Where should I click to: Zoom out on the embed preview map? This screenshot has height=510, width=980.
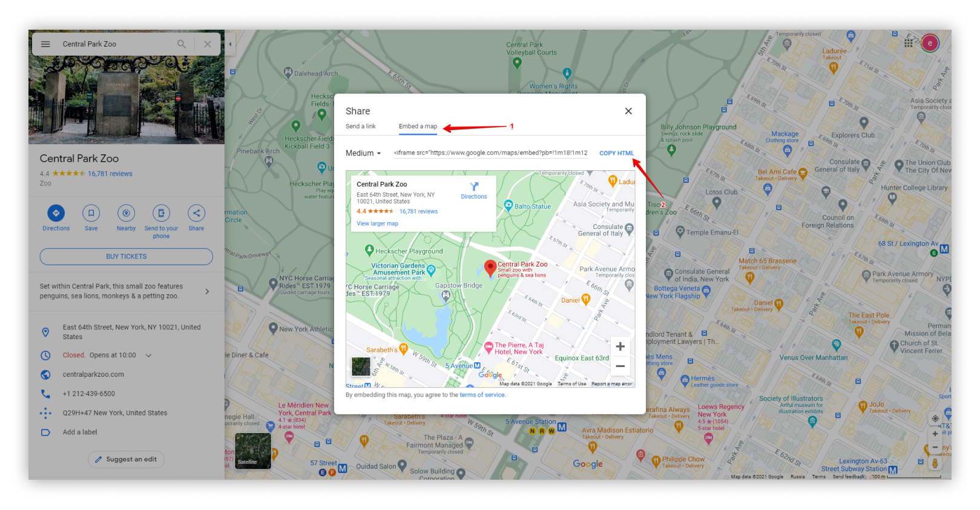click(x=620, y=366)
